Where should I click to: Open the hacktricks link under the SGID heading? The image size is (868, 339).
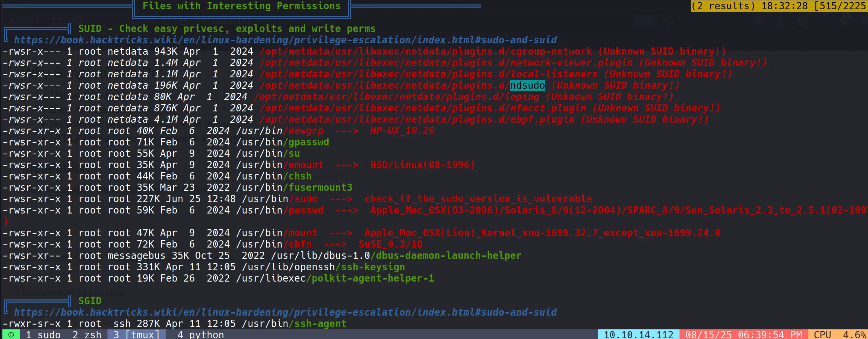coord(285,312)
